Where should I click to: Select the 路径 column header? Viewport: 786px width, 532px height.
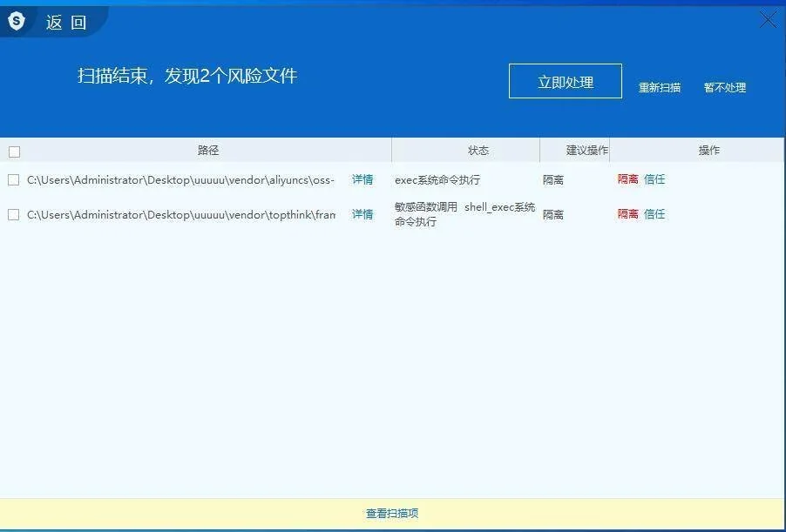click(209, 151)
